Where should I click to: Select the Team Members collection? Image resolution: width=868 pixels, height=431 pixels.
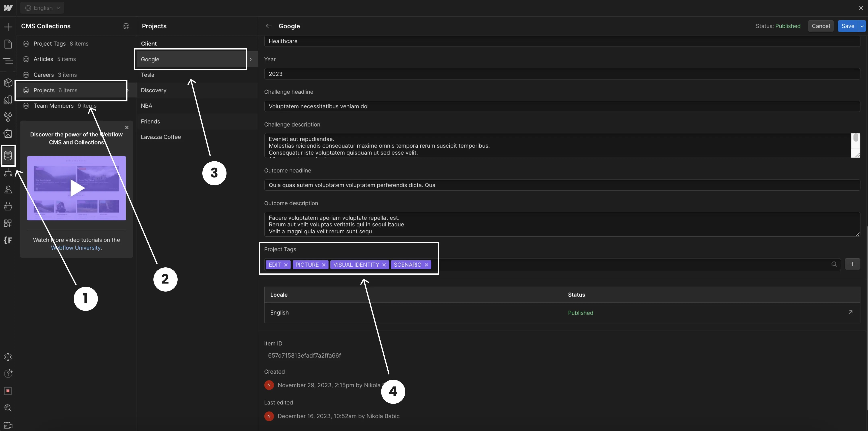pos(54,105)
